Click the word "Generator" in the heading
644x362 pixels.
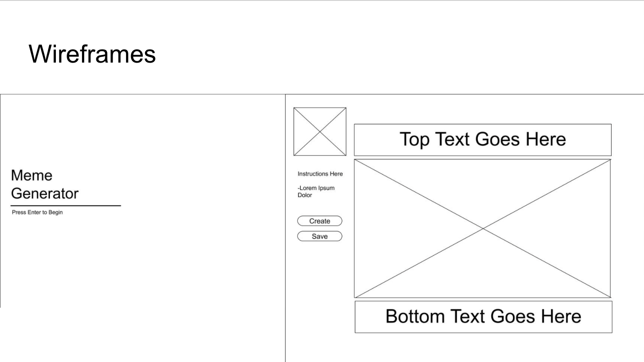point(45,194)
